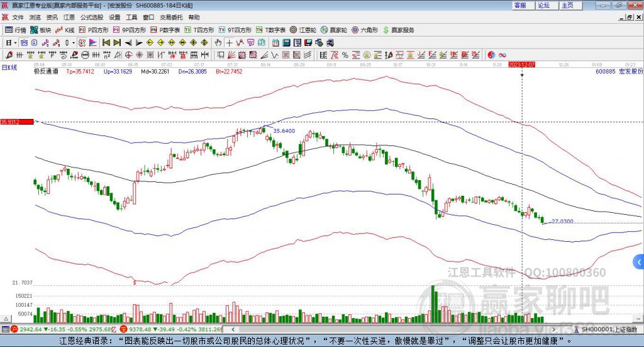This screenshot has width=644, height=347.
Task: Select the pencil drawing tool in third toolbar
Action: (8, 55)
